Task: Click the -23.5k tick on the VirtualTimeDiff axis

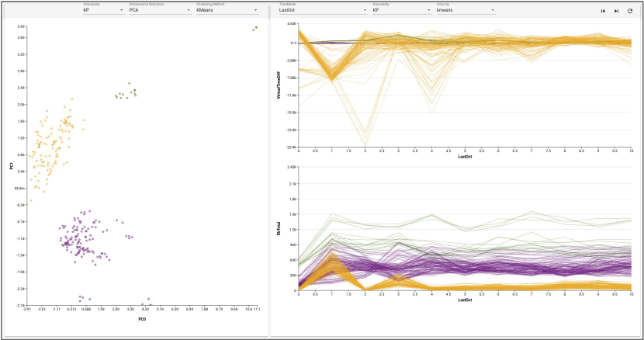Action: click(x=290, y=147)
